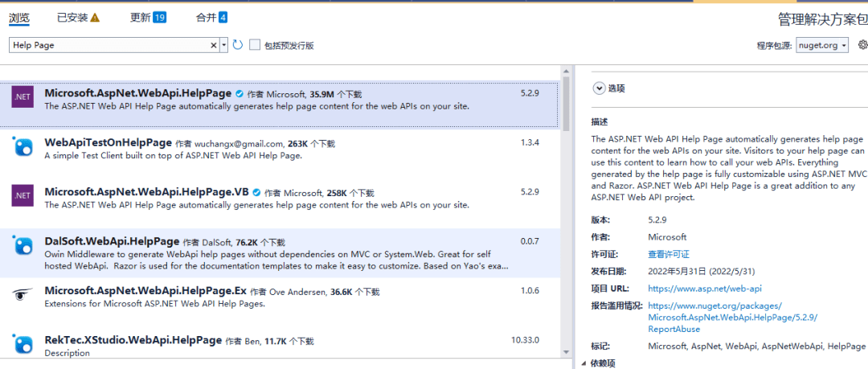
Task: Select WebApiTestOnHelpPage package title
Action: pos(108,142)
